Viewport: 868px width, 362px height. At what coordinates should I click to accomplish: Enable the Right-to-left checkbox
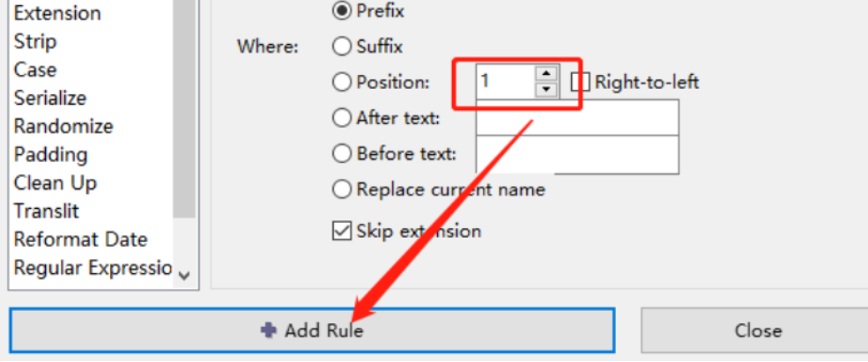[580, 83]
